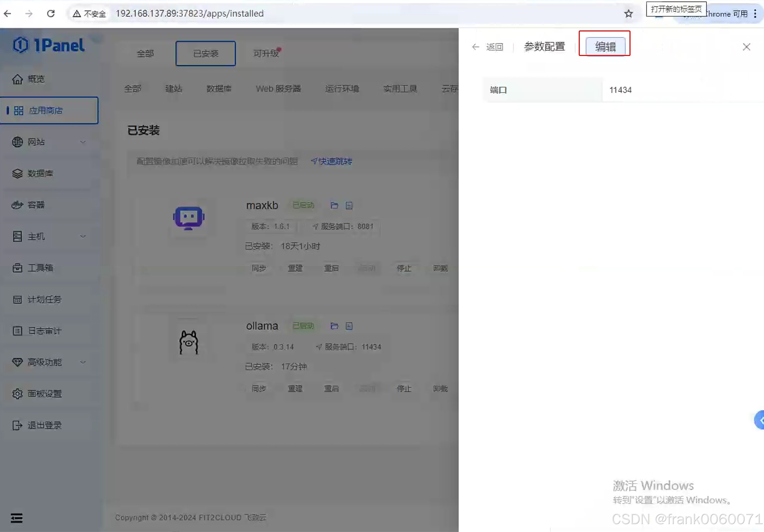
Task: Collapse sidebar with bottom-left menu icon
Action: [17, 518]
